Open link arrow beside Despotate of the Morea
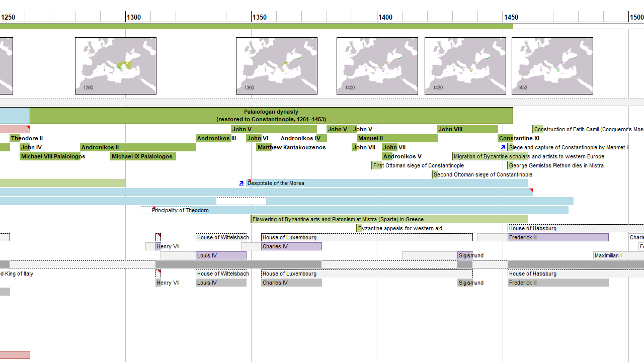This screenshot has height=362, width=644. point(242,184)
